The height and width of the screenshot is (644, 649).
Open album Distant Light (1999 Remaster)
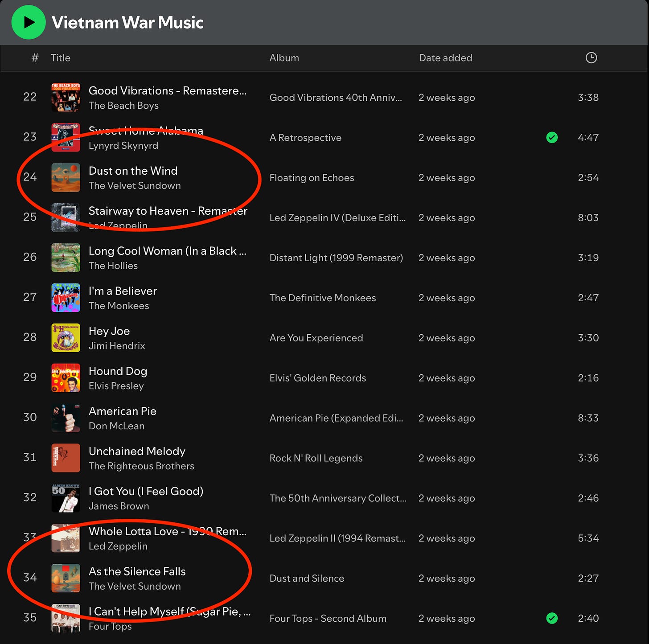click(x=336, y=258)
